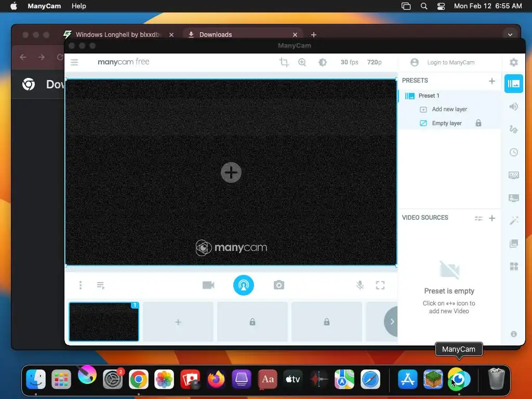Screen dimensions: 532x399
Task: Take a snapshot with photo camera icon
Action: [279, 285]
